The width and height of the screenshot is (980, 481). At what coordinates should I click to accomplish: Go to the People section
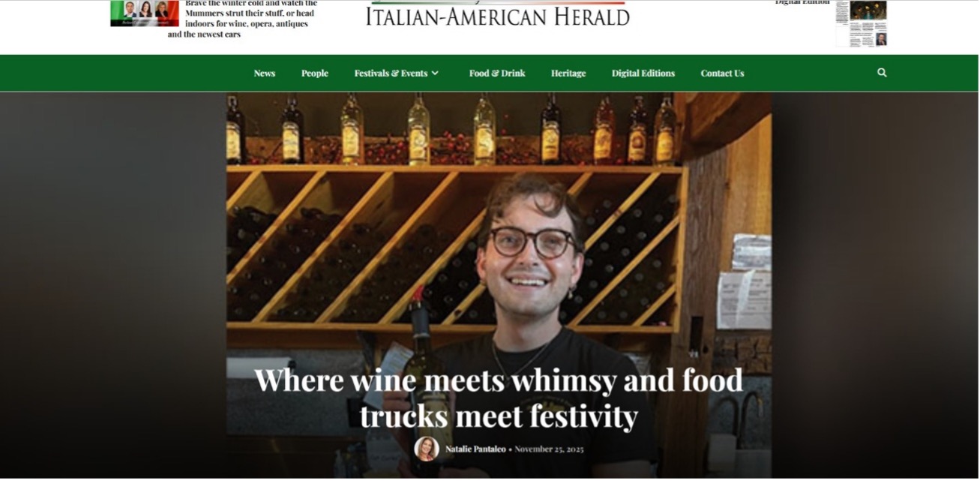click(315, 74)
